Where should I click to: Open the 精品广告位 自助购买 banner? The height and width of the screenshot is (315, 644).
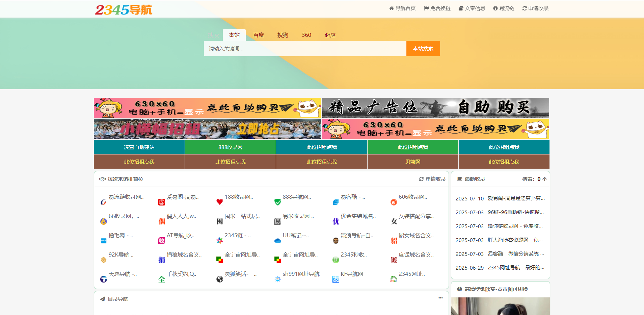(x=435, y=107)
